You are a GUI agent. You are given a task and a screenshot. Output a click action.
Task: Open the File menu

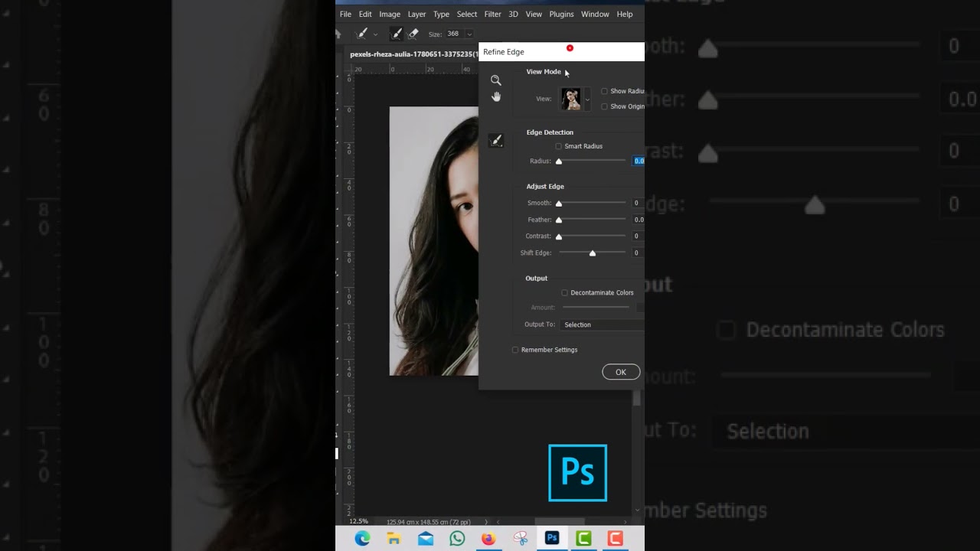click(345, 14)
